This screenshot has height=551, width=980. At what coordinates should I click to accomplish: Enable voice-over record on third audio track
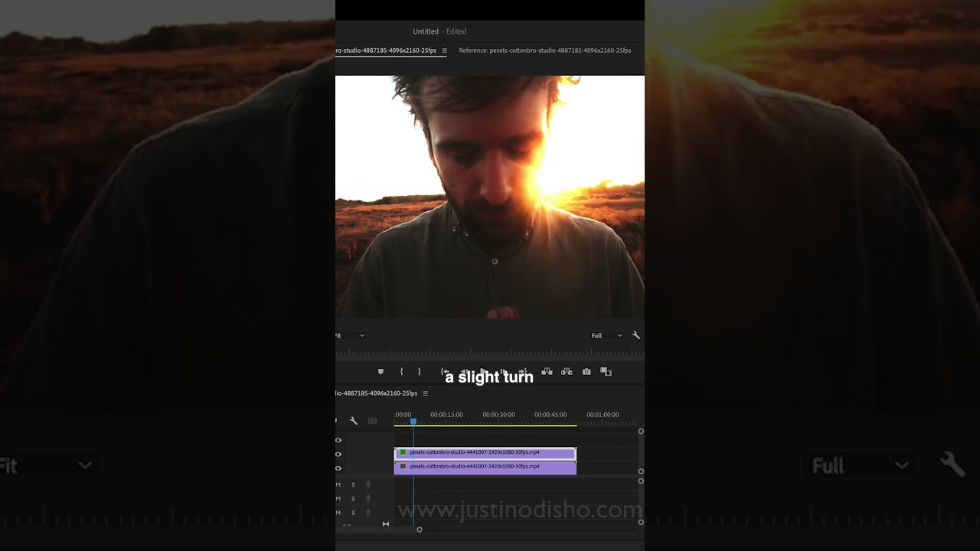coord(368,512)
